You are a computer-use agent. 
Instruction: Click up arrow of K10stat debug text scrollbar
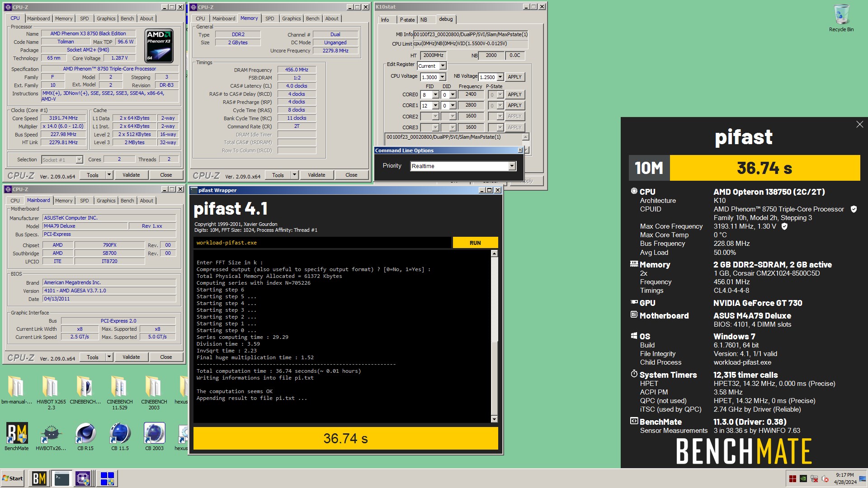point(525,137)
